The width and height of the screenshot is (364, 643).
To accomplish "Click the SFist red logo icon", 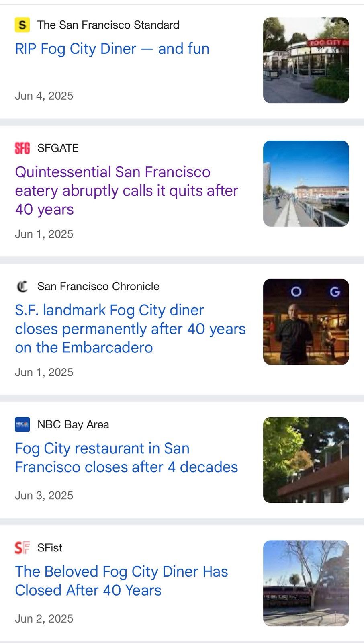I will [22, 547].
